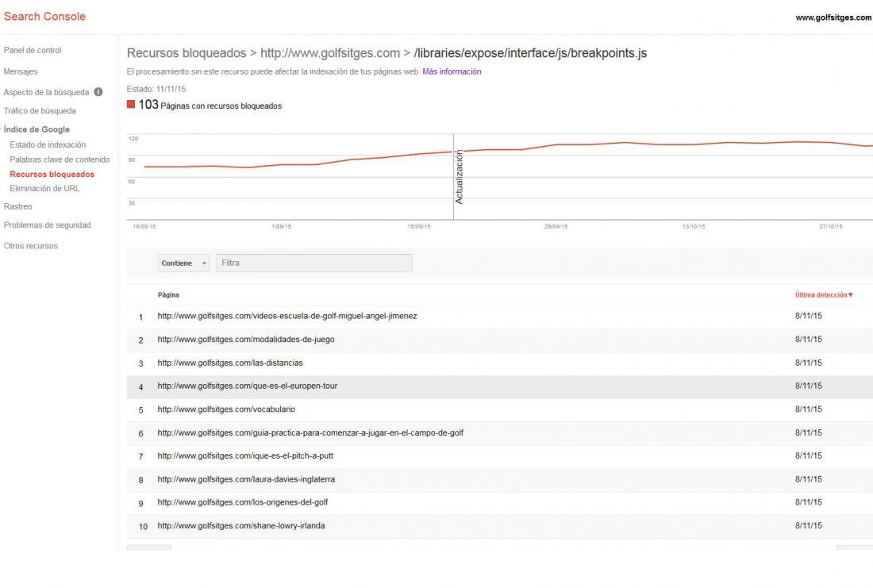Click the Más información link

pyautogui.click(x=452, y=71)
